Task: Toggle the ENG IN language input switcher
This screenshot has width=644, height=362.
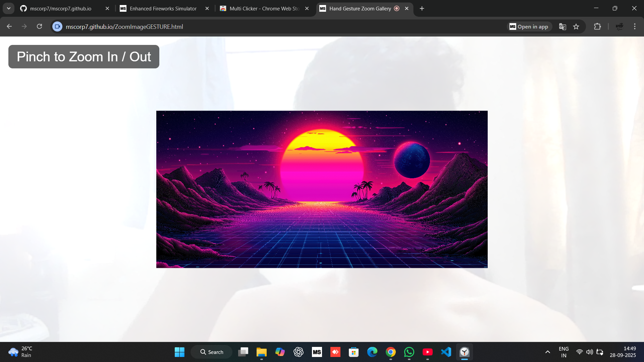Action: point(563,352)
